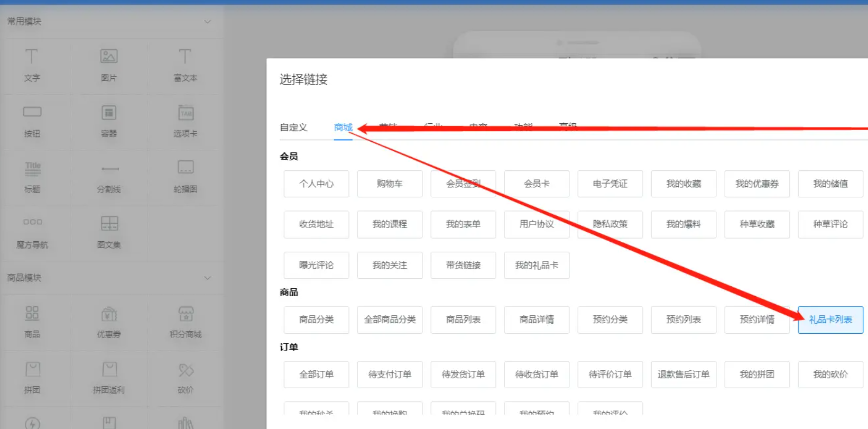This screenshot has height=429, width=868.
Task: Select the 个人中心 link option
Action: 316,184
